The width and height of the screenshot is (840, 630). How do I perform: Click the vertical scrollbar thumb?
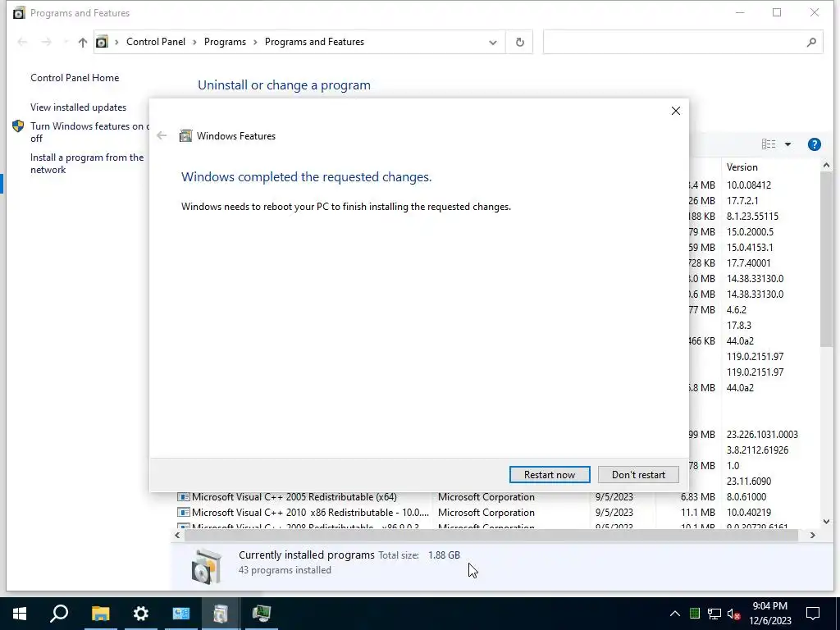tap(826, 259)
